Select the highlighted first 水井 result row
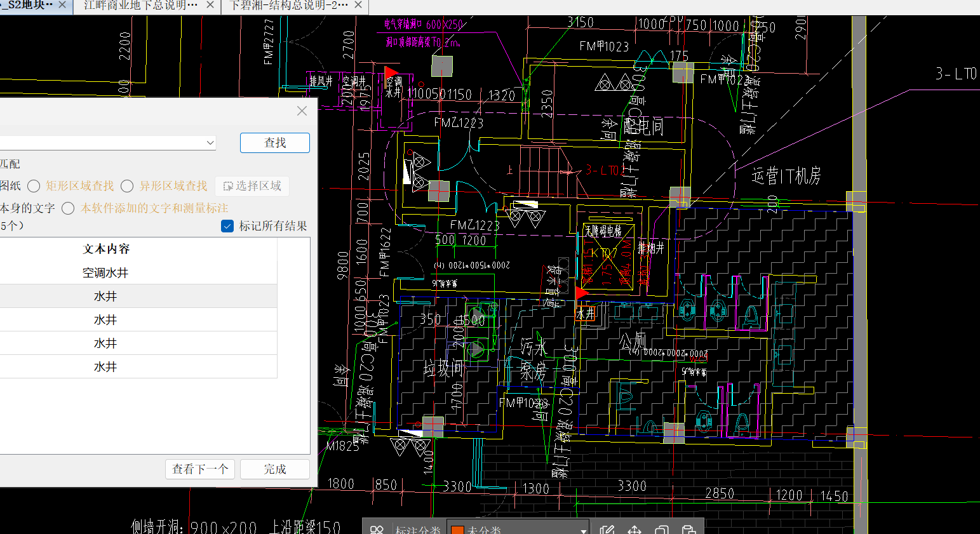The height and width of the screenshot is (534, 980). 138,297
